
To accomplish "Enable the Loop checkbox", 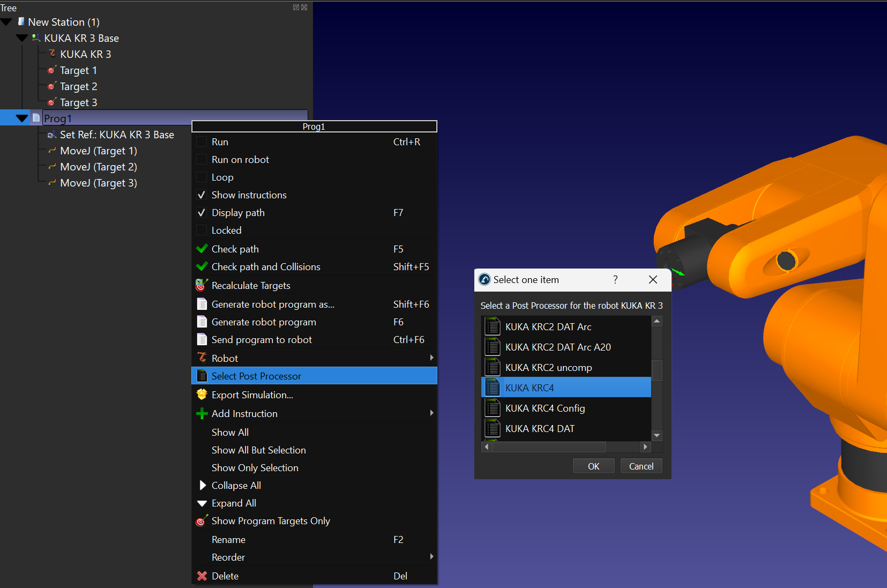I will pos(202,177).
